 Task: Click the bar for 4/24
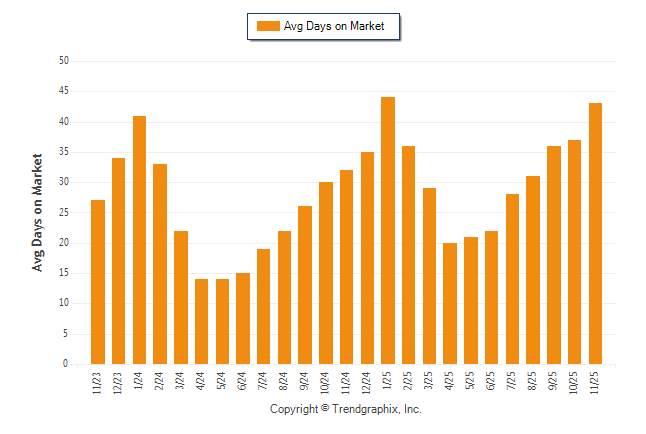[201, 322]
